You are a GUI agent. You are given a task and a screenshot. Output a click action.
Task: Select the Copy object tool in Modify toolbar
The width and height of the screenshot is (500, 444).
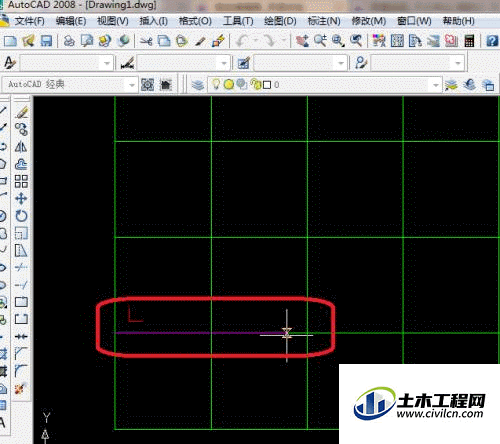click(21, 129)
